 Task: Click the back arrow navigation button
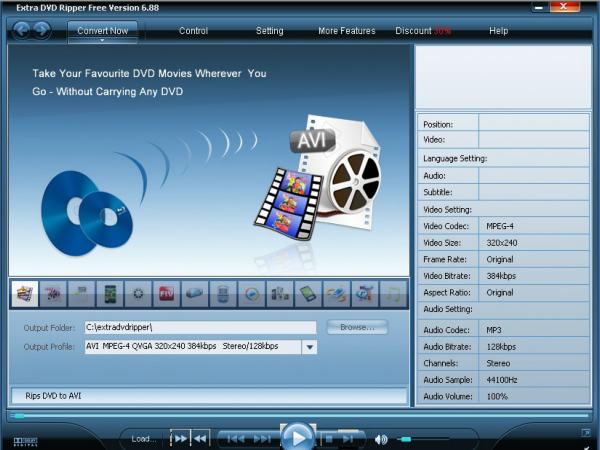pos(22,30)
